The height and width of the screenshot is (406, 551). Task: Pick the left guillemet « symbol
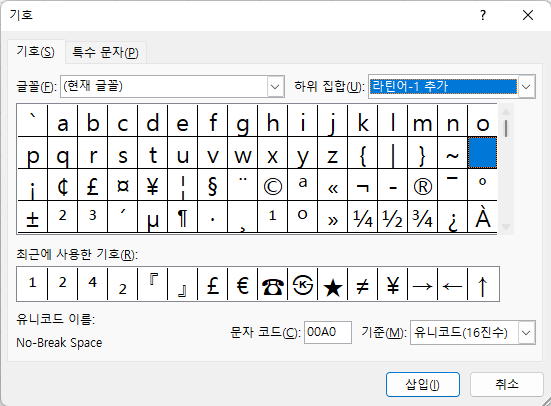pos(332,185)
